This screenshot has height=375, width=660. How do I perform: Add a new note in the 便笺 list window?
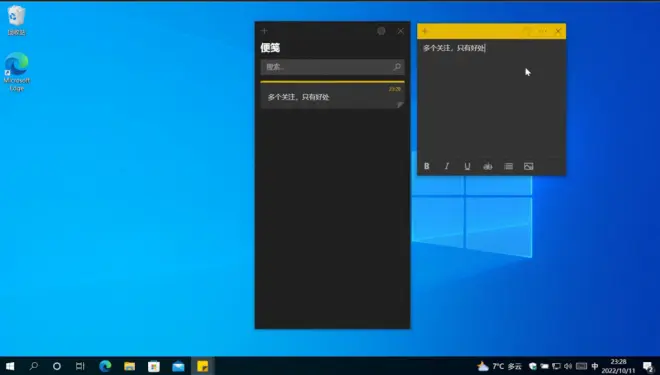click(x=264, y=31)
